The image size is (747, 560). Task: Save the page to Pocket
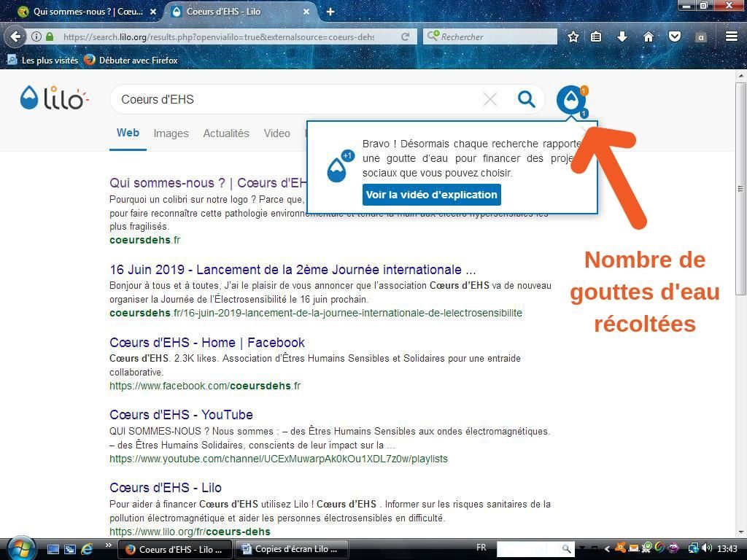click(675, 36)
